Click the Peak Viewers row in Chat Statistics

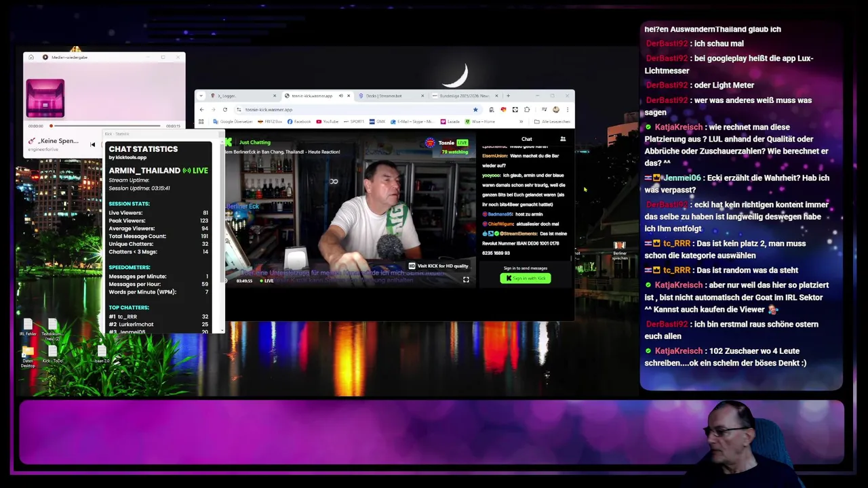click(158, 221)
